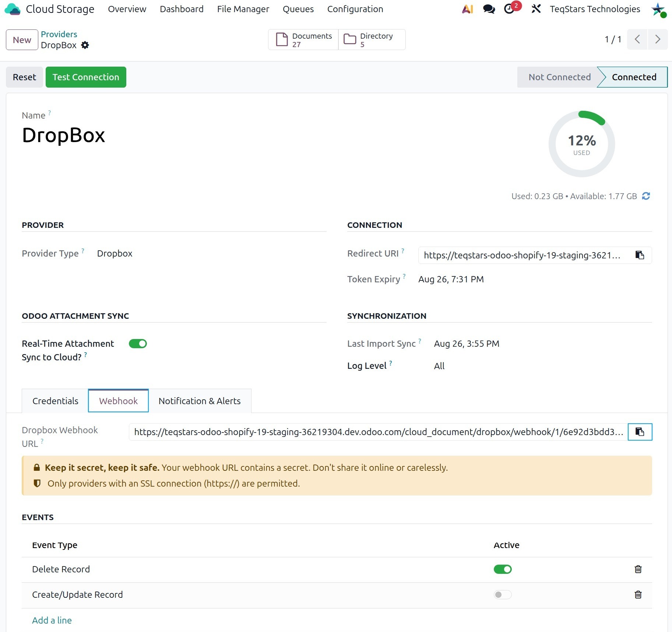Image resolution: width=672 pixels, height=632 pixels.
Task: Click the help tooltip next to Token Expiry
Action: (404, 276)
